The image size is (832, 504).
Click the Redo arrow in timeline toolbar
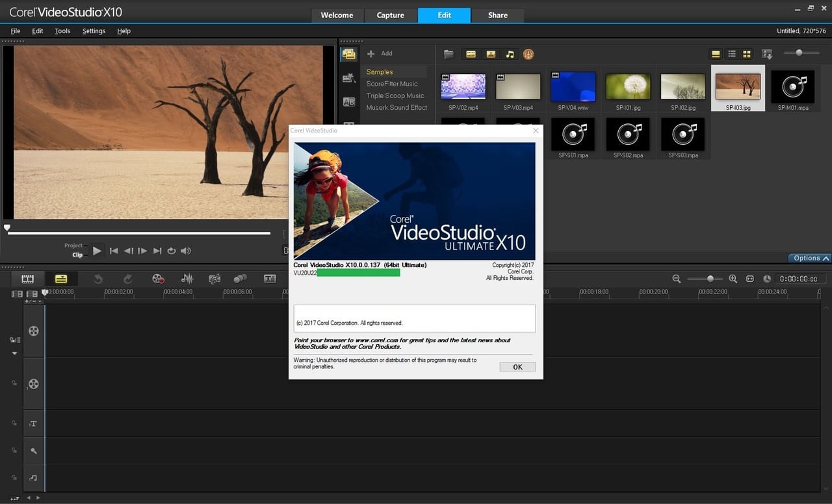coord(128,279)
